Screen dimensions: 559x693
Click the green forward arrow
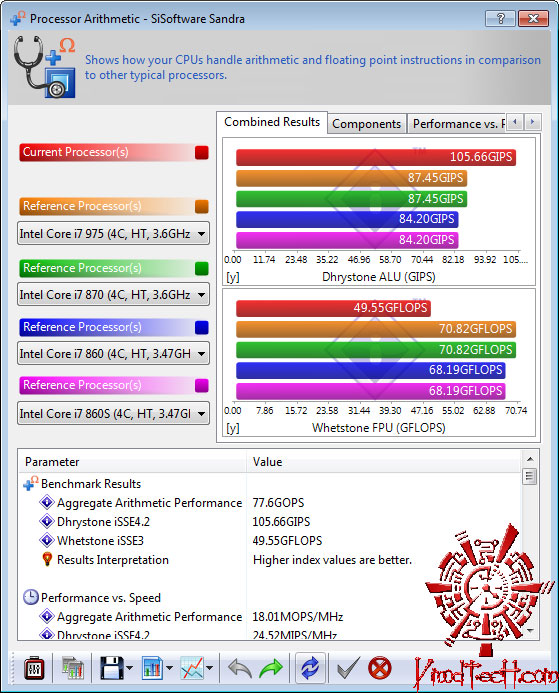tap(271, 668)
